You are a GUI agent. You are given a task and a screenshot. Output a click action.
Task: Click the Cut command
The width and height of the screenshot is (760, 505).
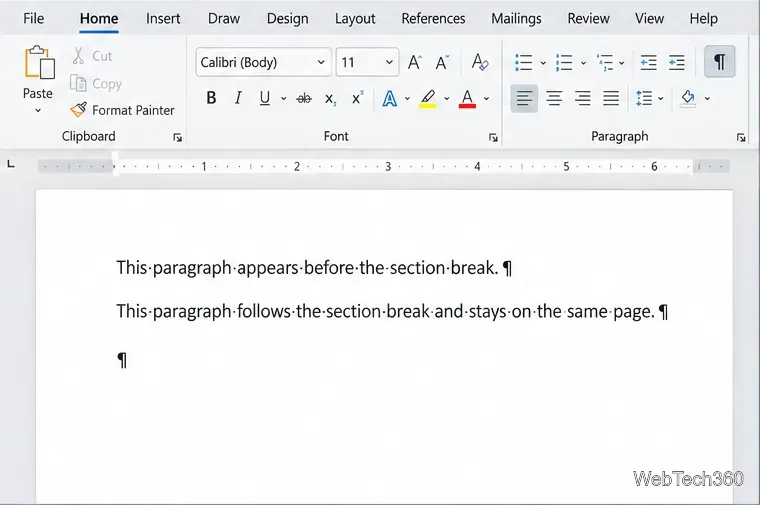(x=92, y=56)
